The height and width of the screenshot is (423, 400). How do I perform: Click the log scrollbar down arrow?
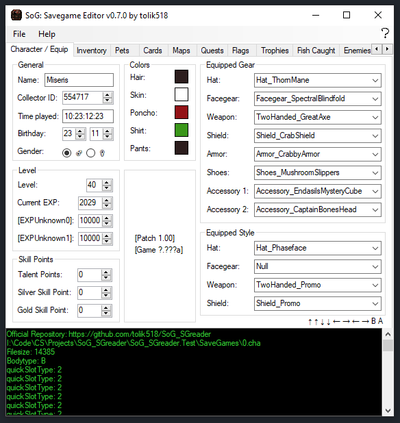coord(388,410)
